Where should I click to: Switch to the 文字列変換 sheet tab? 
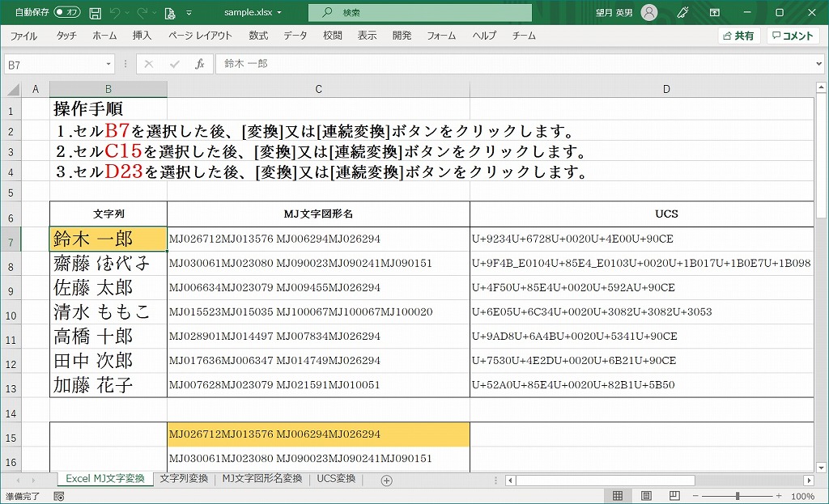pos(184,479)
